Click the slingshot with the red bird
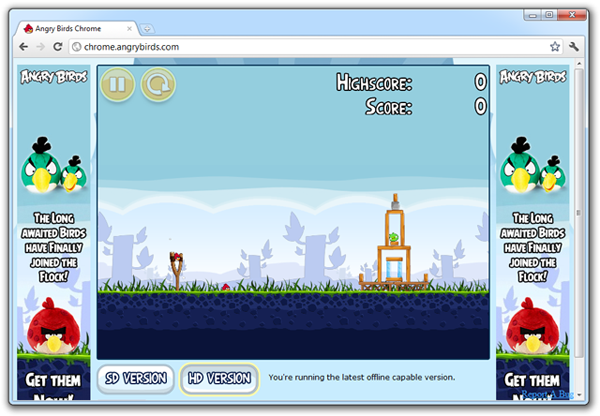The height and width of the screenshot is (416, 600). [x=176, y=270]
